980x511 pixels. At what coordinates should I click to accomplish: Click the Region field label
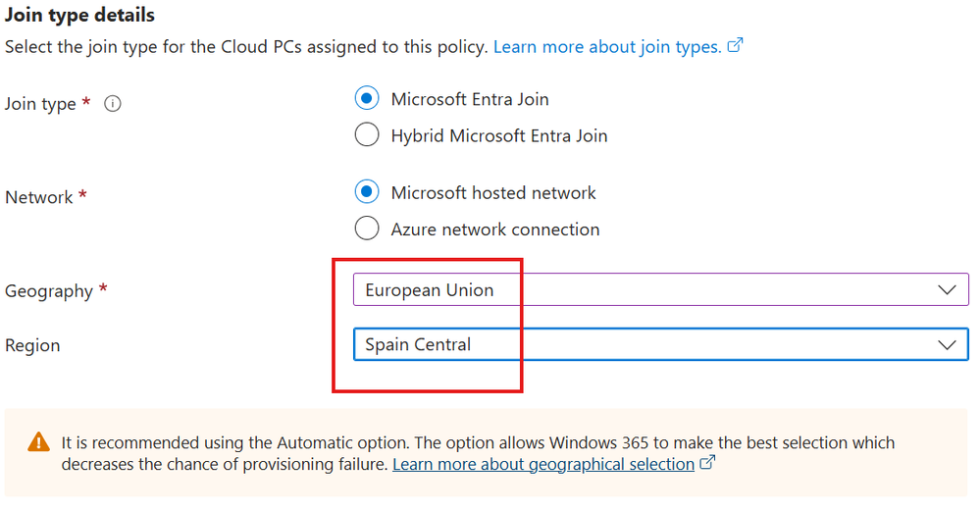click(x=32, y=345)
